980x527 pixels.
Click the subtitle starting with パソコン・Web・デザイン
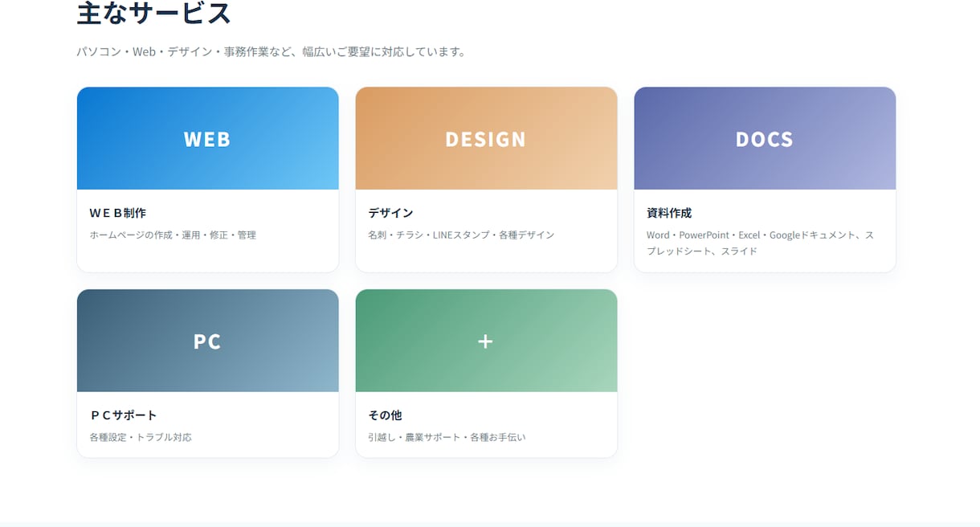pos(272,51)
